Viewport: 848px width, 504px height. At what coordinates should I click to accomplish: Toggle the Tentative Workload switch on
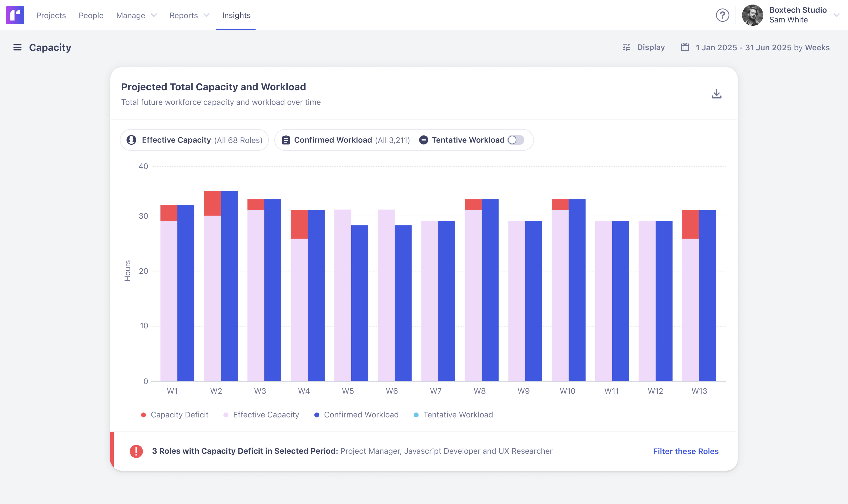click(516, 140)
